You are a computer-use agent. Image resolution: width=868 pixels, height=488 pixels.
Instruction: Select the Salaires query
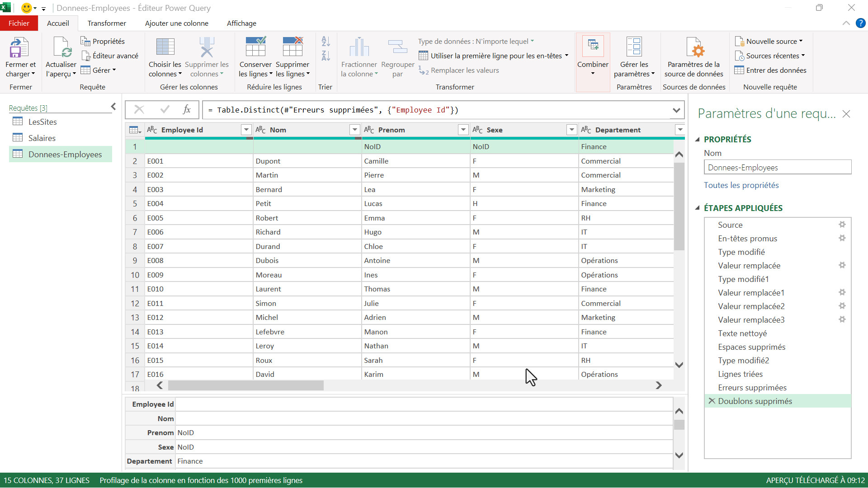pos(42,138)
